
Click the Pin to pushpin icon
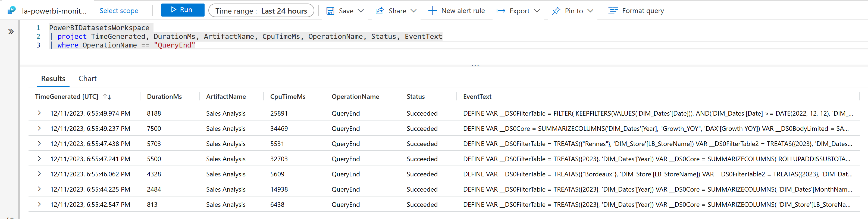(x=556, y=11)
